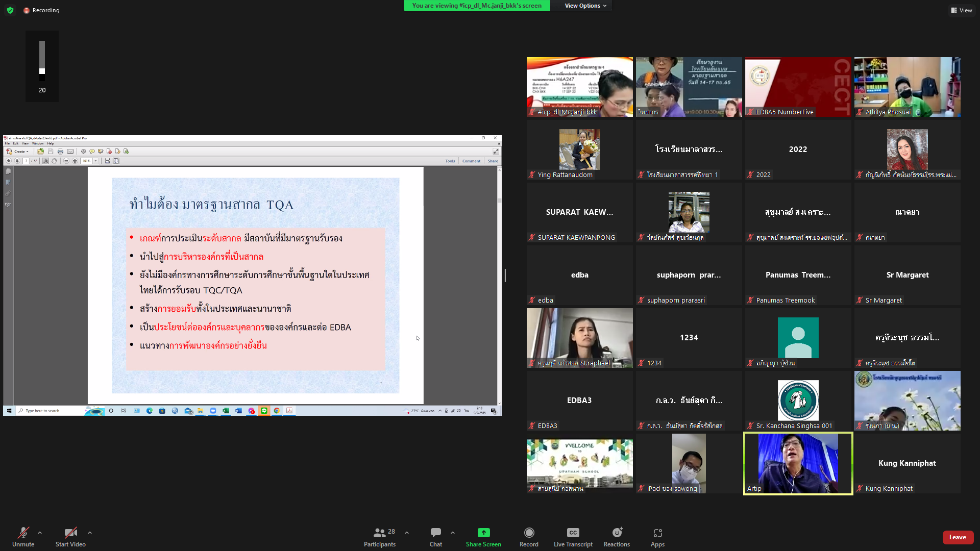Click Excel icon in the shared Windows taskbar
This screenshot has height=551, width=980.
[226, 411]
